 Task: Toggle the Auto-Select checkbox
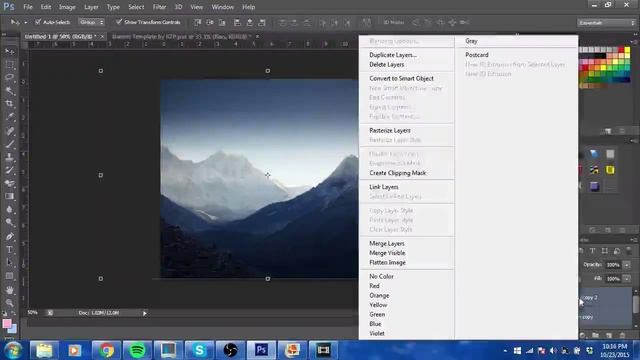pos(38,22)
